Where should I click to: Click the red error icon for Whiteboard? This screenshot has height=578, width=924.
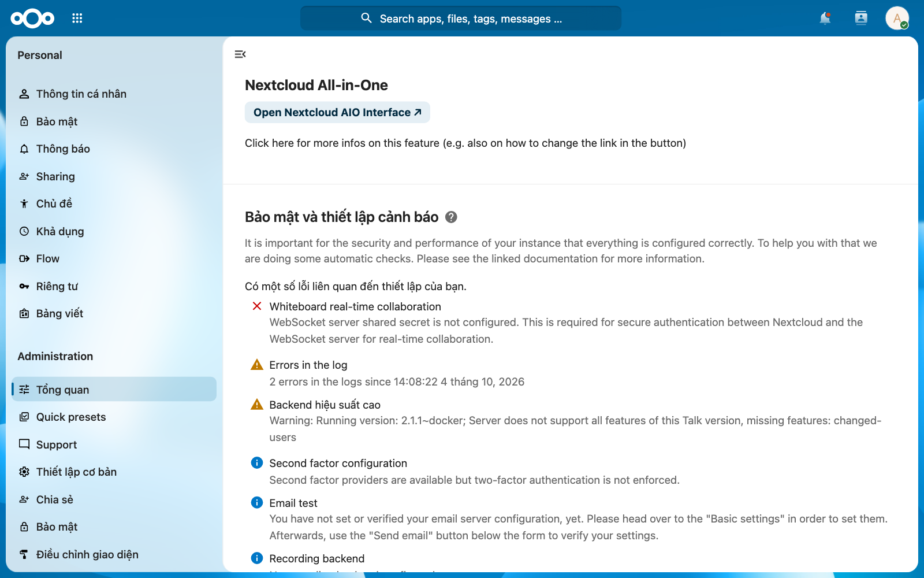(x=257, y=306)
